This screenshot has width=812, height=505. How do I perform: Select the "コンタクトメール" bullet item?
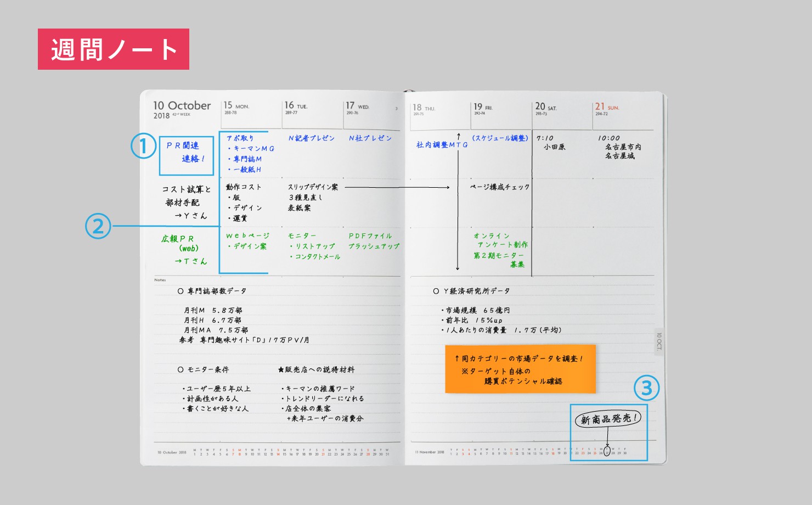pyautogui.click(x=315, y=257)
